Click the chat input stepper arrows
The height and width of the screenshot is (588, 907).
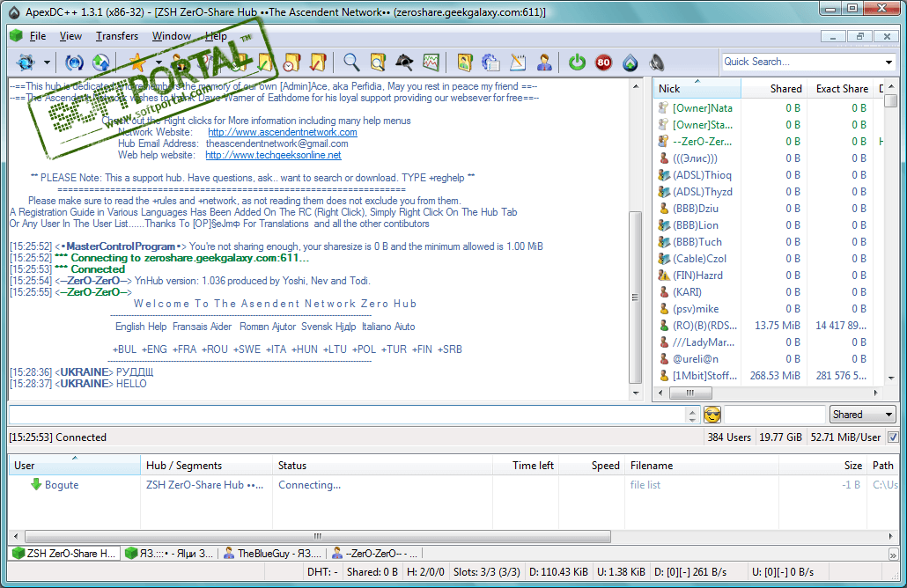[692, 415]
